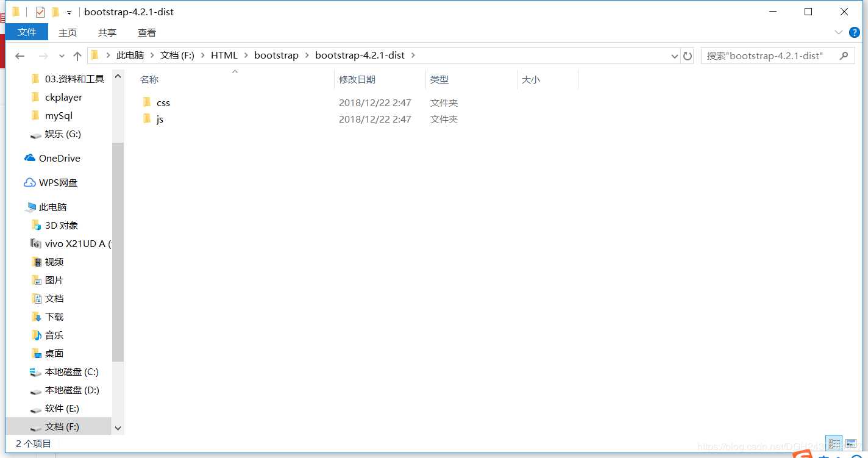Image resolution: width=868 pixels, height=458 pixels.
Task: Open 文档 library in sidebar
Action: [x=54, y=298]
